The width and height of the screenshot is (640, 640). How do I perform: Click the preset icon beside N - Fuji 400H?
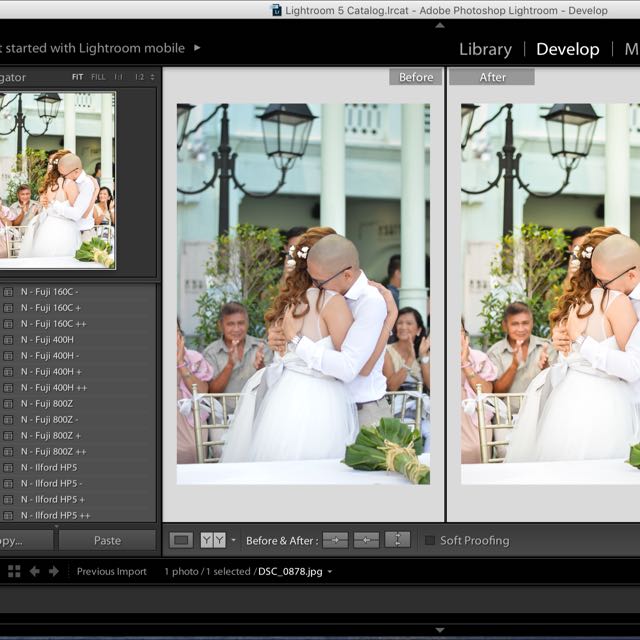(8, 340)
